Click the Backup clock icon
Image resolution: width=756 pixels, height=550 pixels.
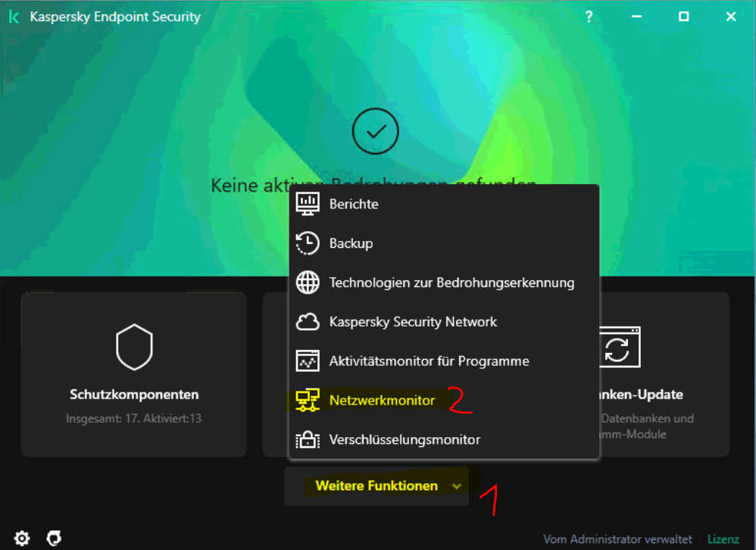308,243
